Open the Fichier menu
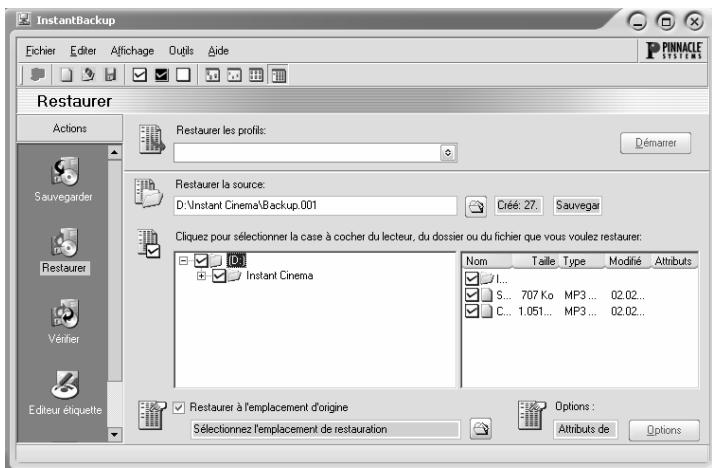This screenshot has height=468, width=712. [x=40, y=51]
